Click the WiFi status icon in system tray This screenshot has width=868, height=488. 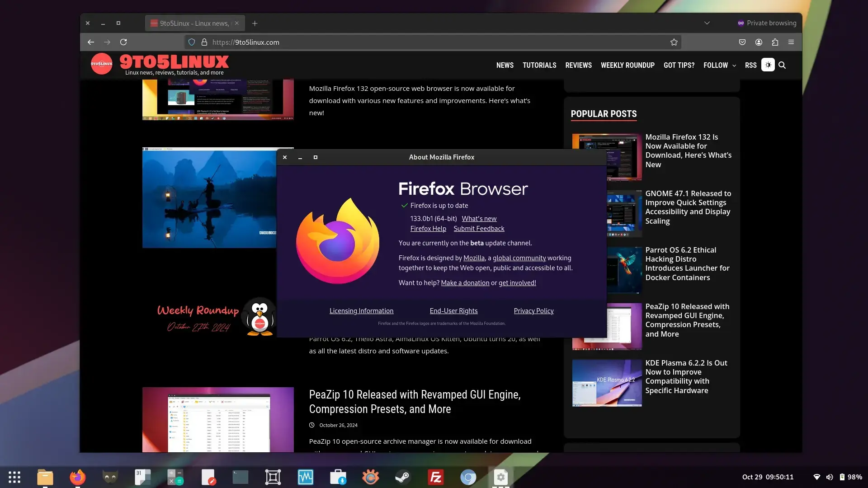817,477
